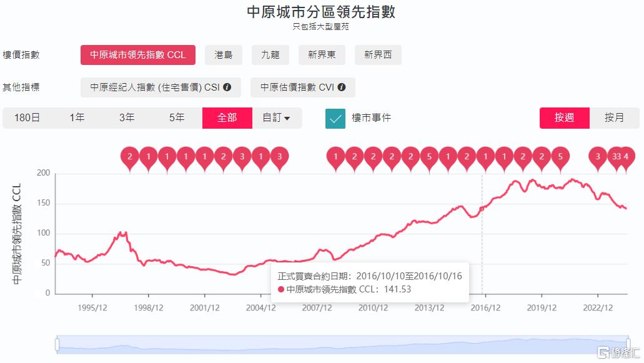644x363 pixels.
Task: Open event pin 5 right of 2019/12 pin
Action: (560, 159)
